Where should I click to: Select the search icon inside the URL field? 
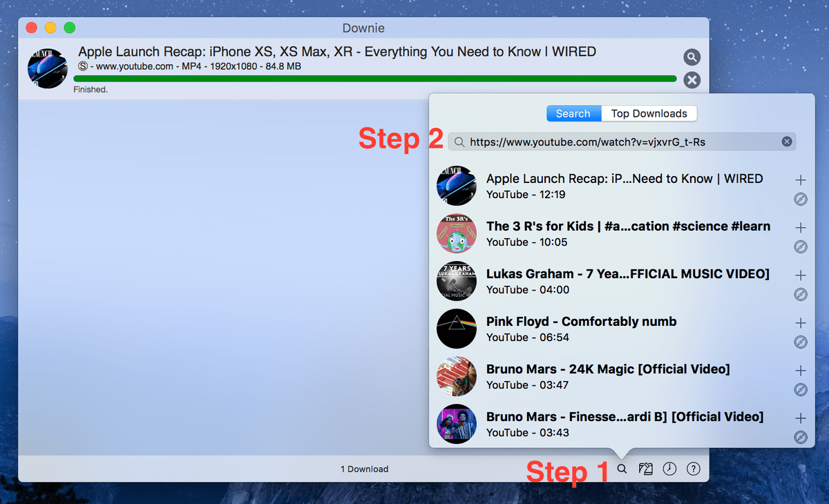coord(459,142)
